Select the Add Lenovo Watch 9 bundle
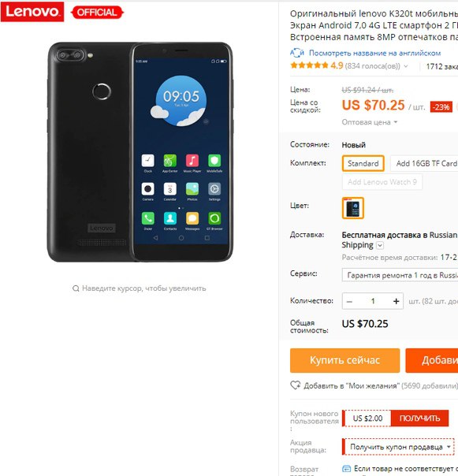 tap(382, 182)
